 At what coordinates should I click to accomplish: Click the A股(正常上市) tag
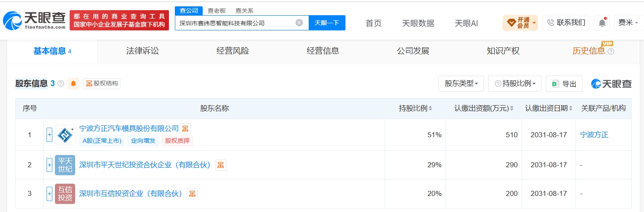pos(102,141)
